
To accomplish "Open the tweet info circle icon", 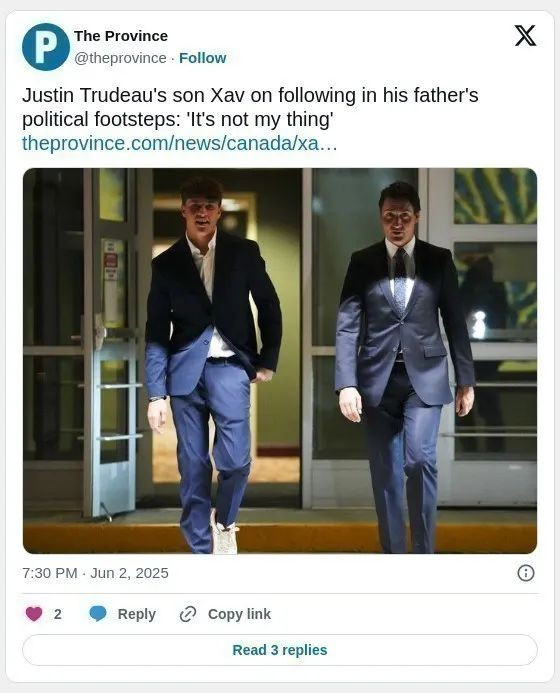I will 526,573.
